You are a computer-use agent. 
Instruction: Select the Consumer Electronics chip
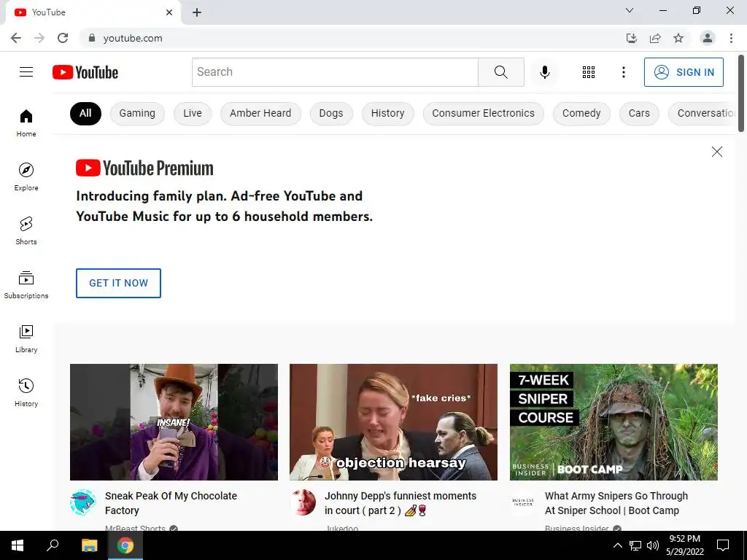coord(483,113)
